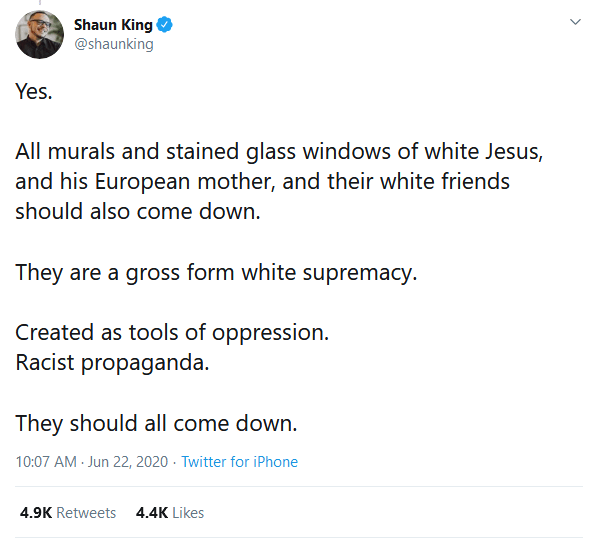Click the 4.9K retweet count number

36,513
